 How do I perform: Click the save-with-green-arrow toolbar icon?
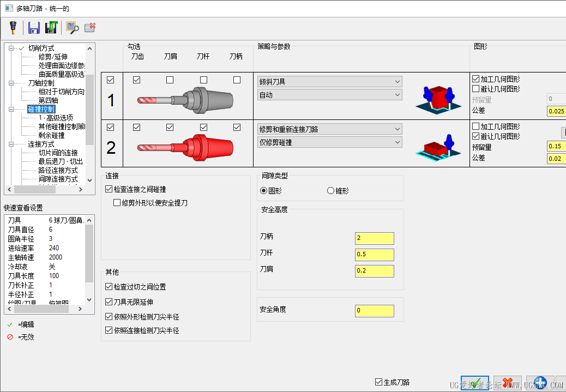[51, 28]
